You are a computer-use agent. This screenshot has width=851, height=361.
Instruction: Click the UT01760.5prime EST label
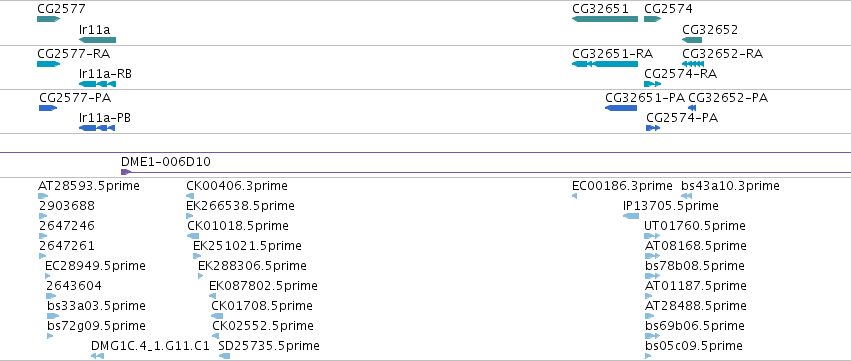695,226
